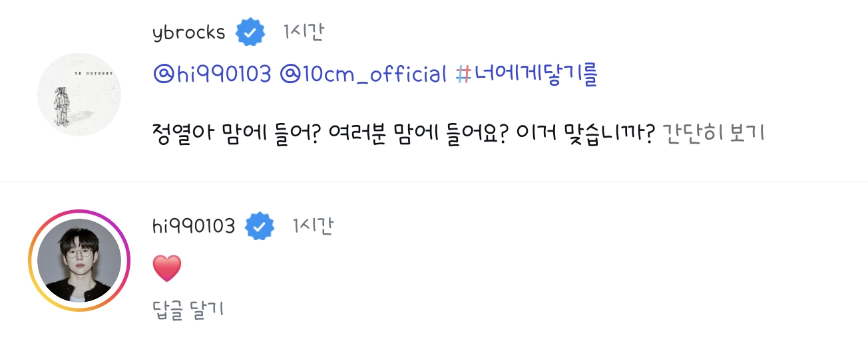Open the @10cm_official mention

pyautogui.click(x=363, y=74)
